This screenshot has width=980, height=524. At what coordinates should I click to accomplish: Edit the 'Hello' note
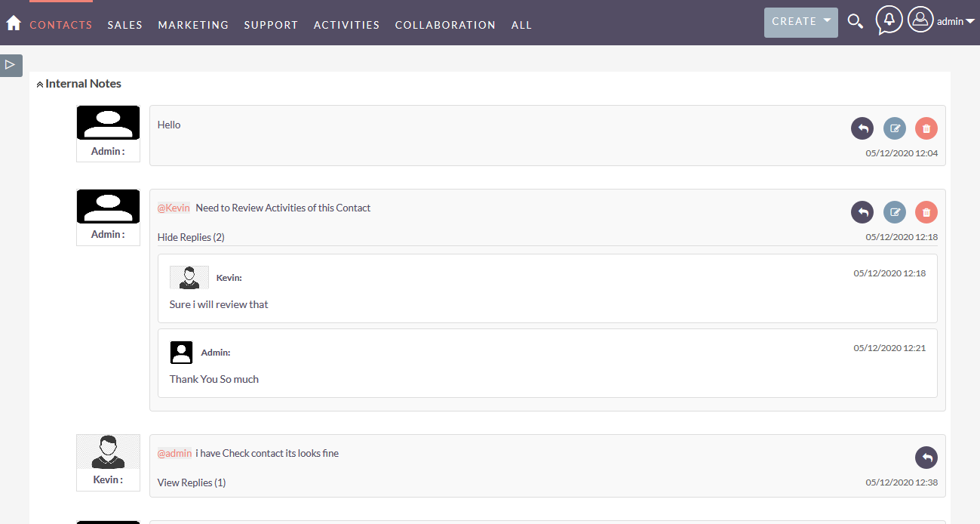(895, 128)
